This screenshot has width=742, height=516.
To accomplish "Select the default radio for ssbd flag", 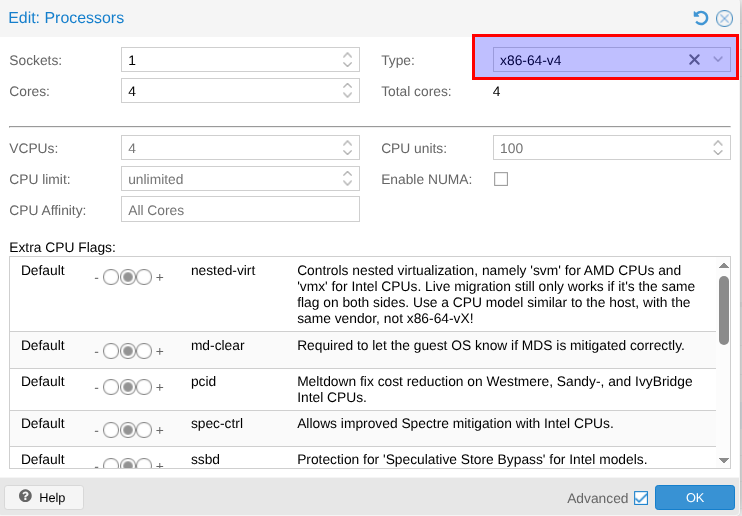I will 127,464.
